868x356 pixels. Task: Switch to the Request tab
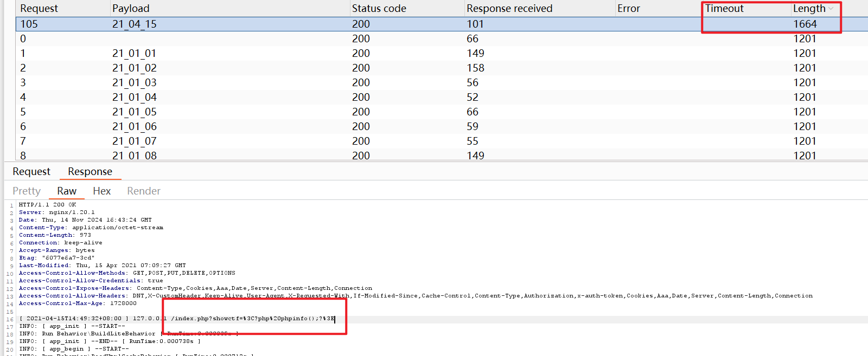click(x=31, y=172)
